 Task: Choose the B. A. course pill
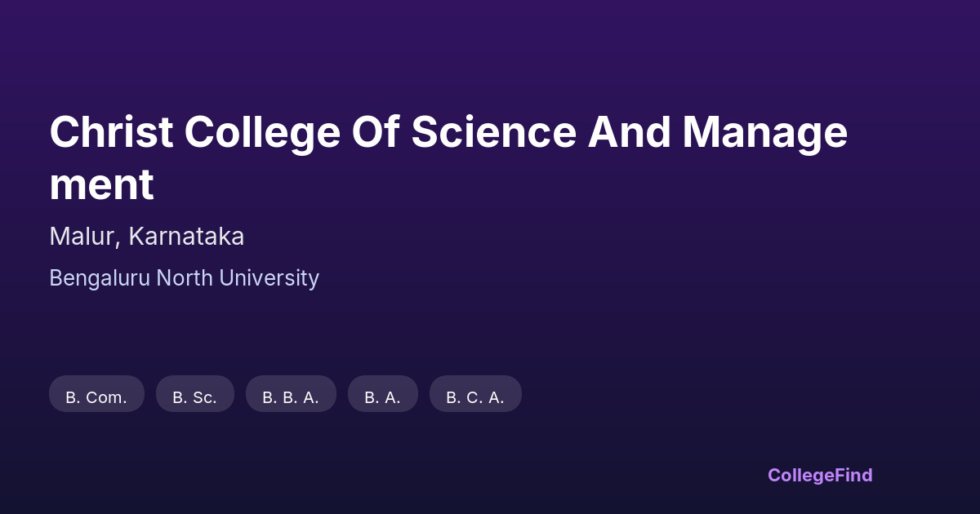382,397
